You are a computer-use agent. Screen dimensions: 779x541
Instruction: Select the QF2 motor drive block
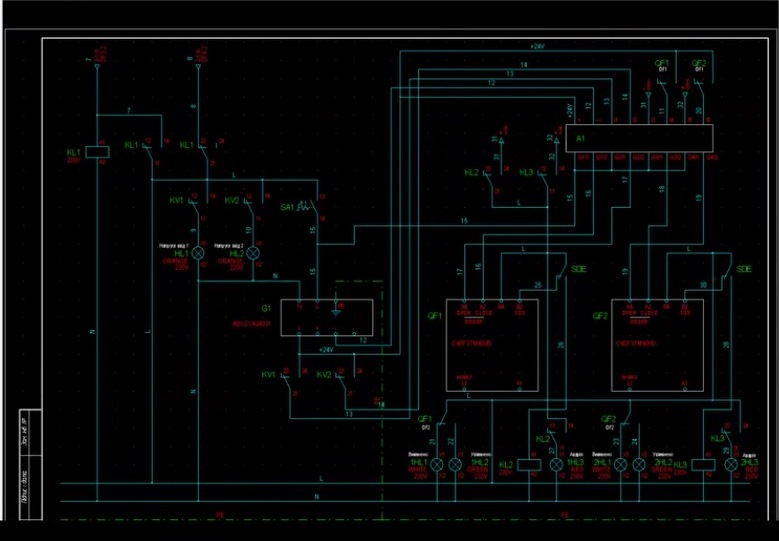657,345
